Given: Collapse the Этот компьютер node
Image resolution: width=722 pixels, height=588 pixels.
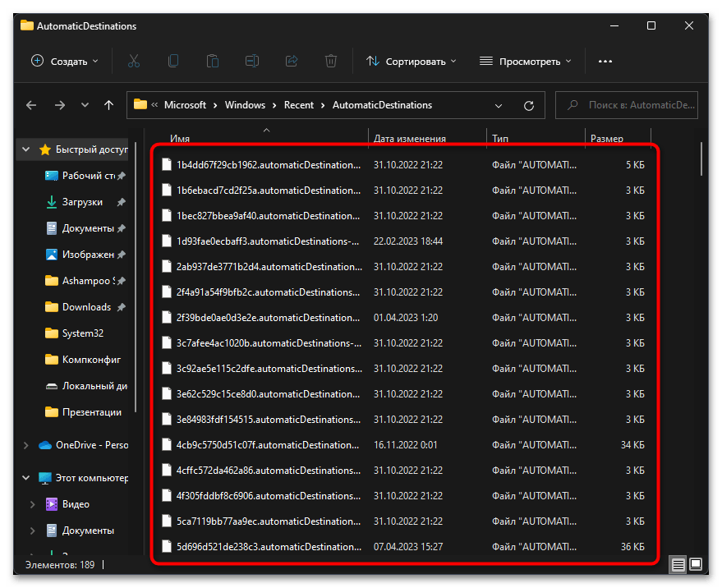Looking at the screenshot, I should pyautogui.click(x=26, y=478).
